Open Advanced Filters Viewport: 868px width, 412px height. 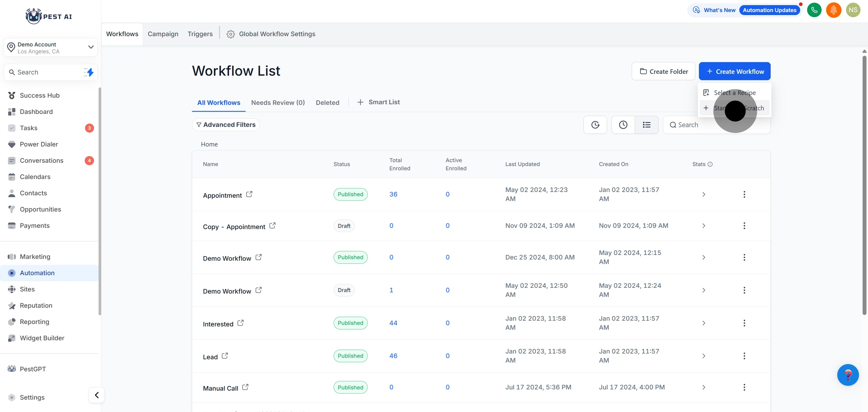pos(226,125)
